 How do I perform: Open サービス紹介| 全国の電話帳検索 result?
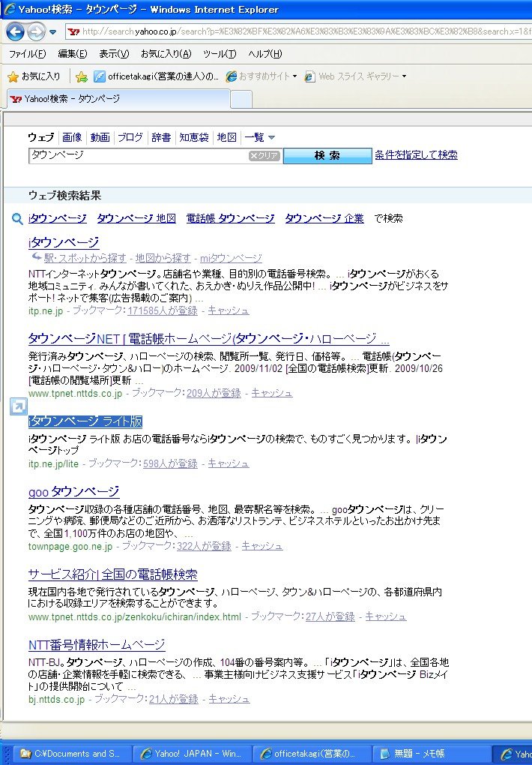[112, 574]
